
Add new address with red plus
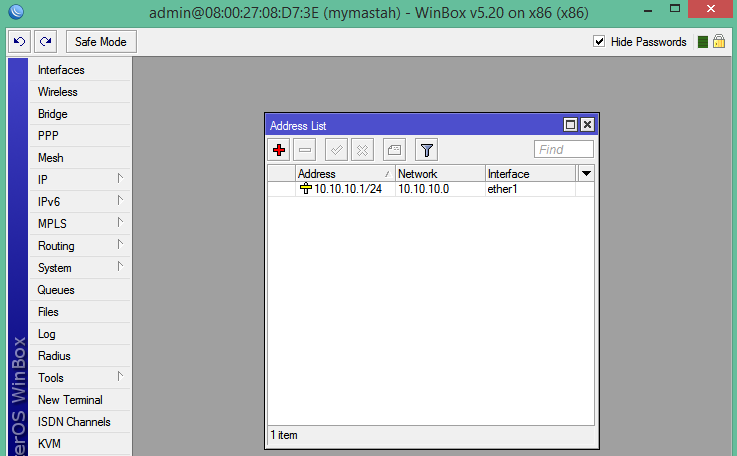click(x=279, y=150)
